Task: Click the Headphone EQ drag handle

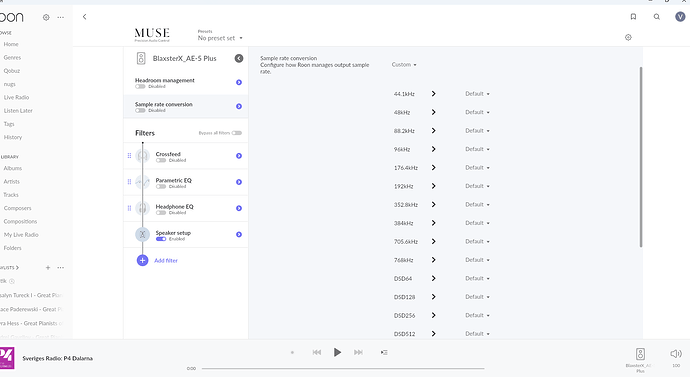Action: point(129,208)
